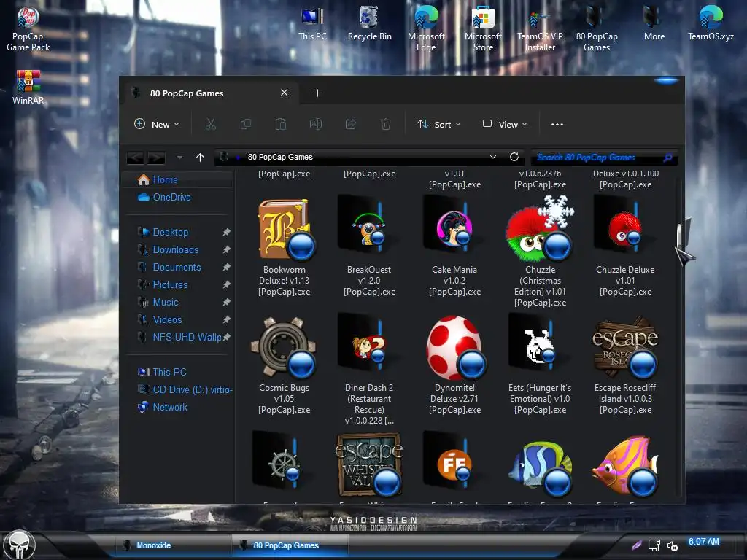Open the Bookworm Deluxe! v1.13 game file
The image size is (747, 560).
pos(285,248)
